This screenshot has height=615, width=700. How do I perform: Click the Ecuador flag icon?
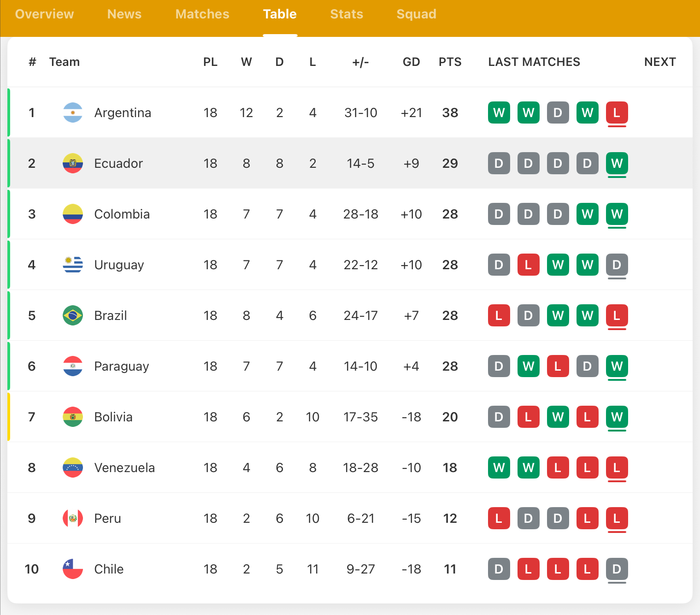point(73,163)
